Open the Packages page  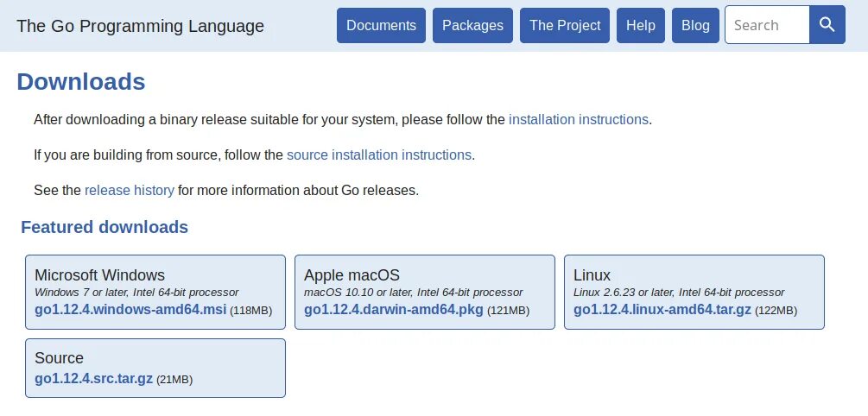point(472,26)
